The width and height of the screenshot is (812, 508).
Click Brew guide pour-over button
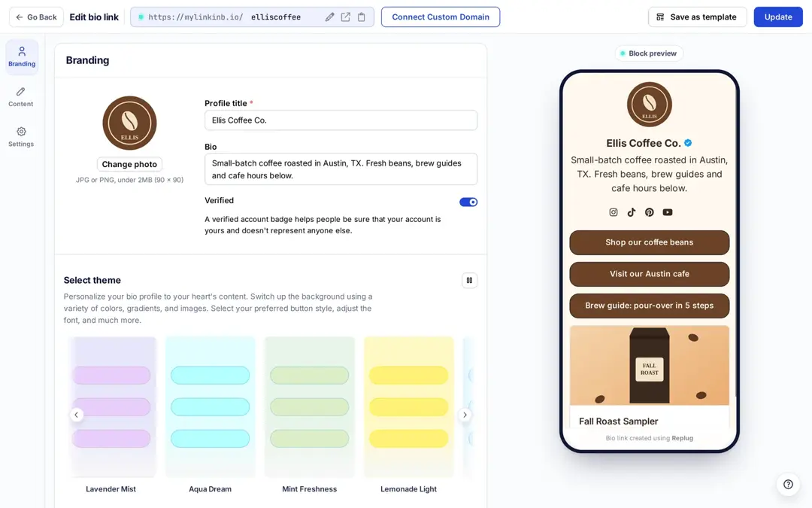click(x=650, y=306)
